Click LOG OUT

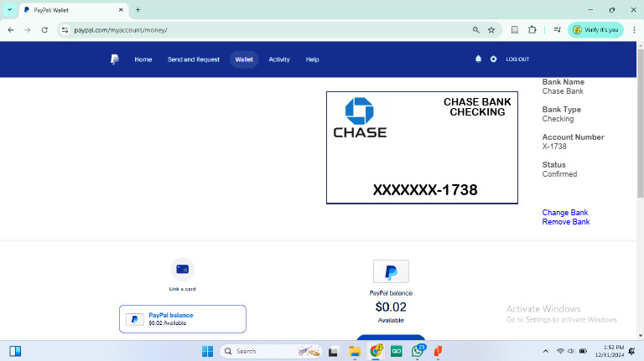click(x=517, y=59)
